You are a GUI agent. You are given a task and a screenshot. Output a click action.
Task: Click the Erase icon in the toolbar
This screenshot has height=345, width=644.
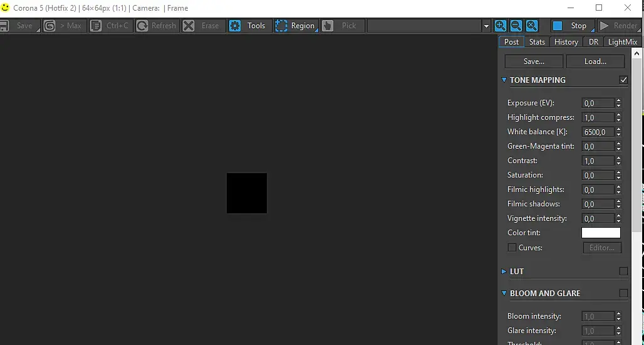click(189, 26)
